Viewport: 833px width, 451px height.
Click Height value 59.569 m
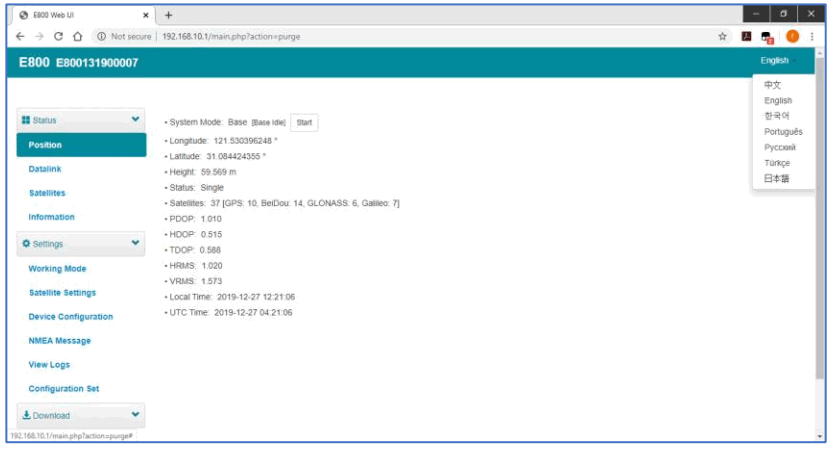(x=218, y=172)
